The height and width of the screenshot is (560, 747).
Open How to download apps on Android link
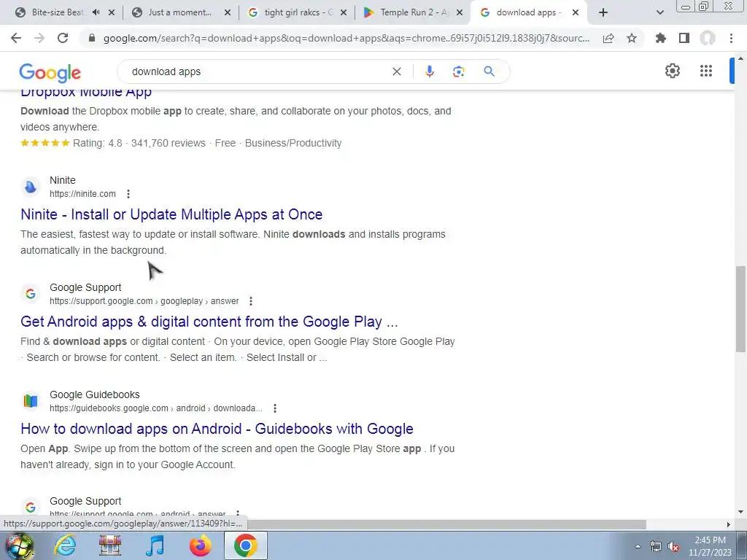pos(217,429)
